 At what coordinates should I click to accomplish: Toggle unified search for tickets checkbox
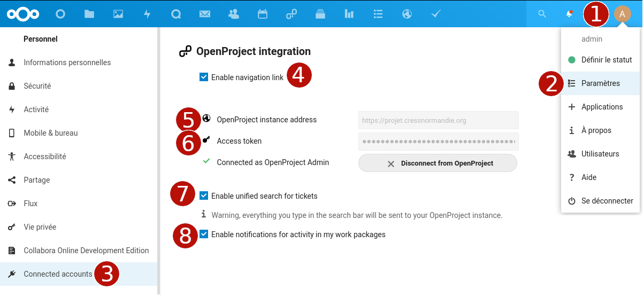[x=204, y=196]
